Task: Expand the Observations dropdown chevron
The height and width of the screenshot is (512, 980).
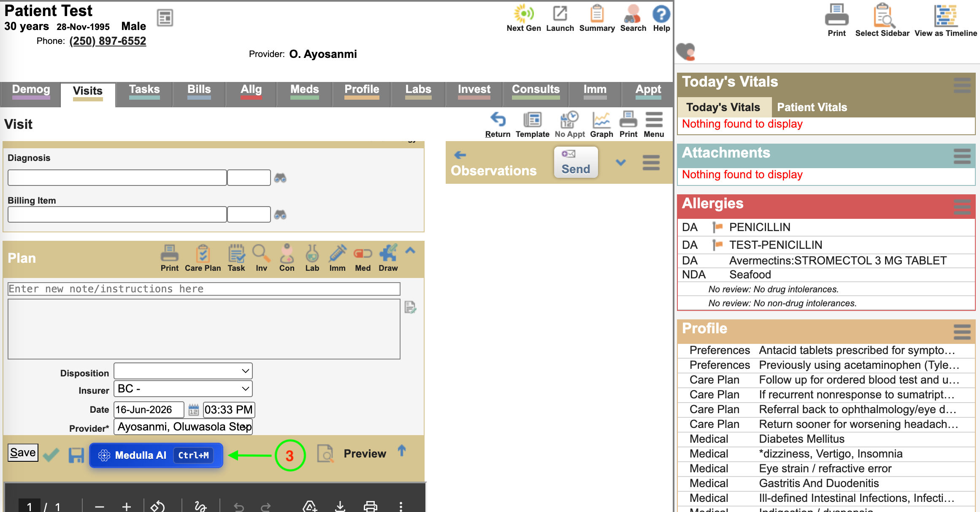Action: 620,163
